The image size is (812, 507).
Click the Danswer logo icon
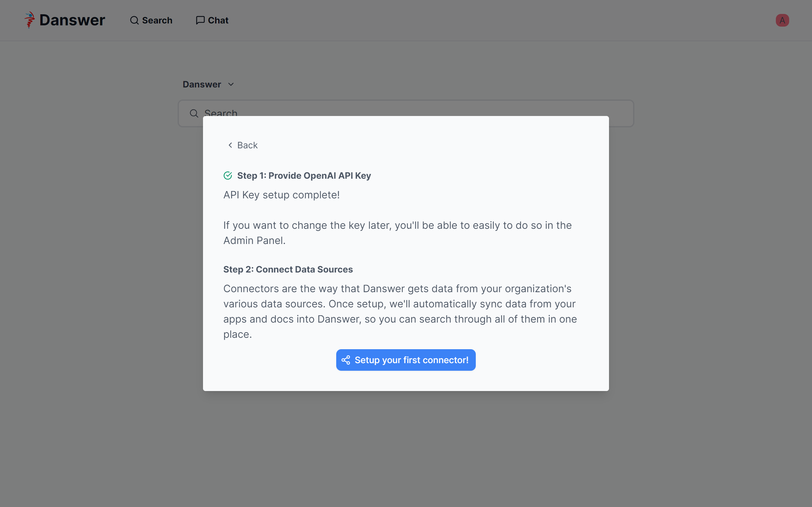[29, 20]
